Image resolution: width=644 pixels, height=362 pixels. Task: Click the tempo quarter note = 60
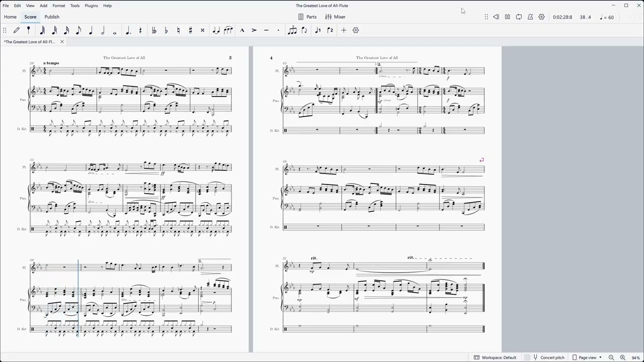pos(607,17)
